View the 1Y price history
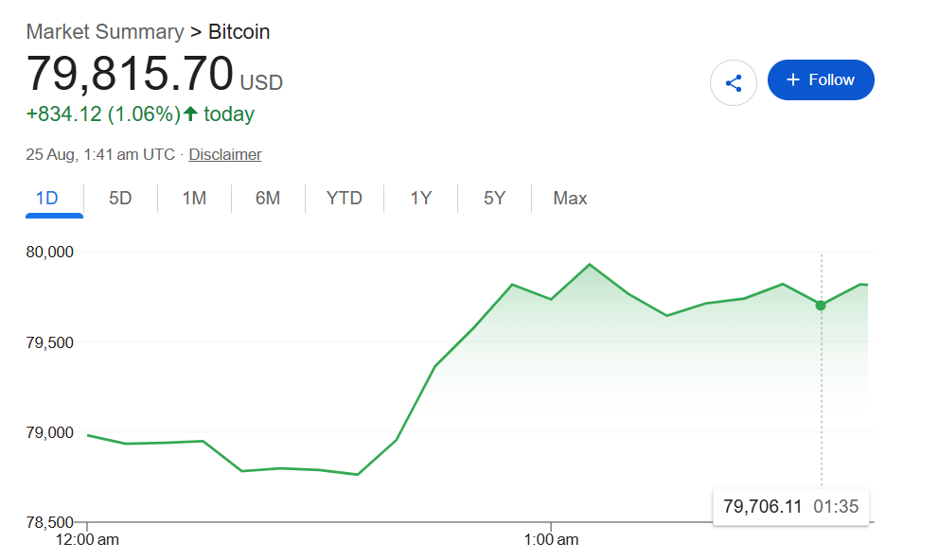The height and width of the screenshot is (560, 939). pos(421,198)
